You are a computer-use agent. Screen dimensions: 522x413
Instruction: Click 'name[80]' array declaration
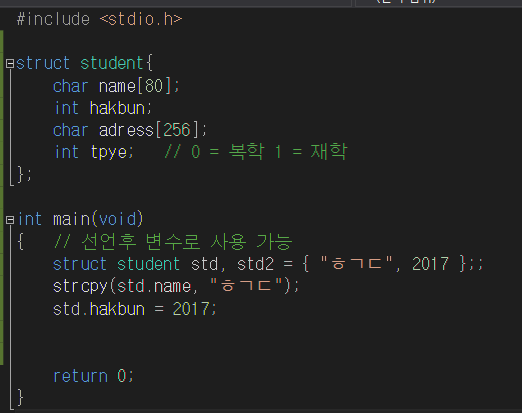click(x=135, y=86)
